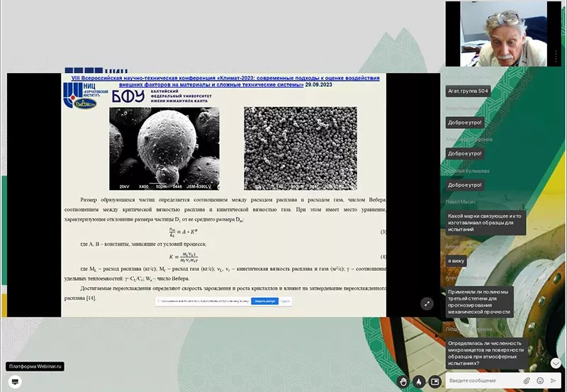Open speaker video menu with vertical dots

pos(556,55)
